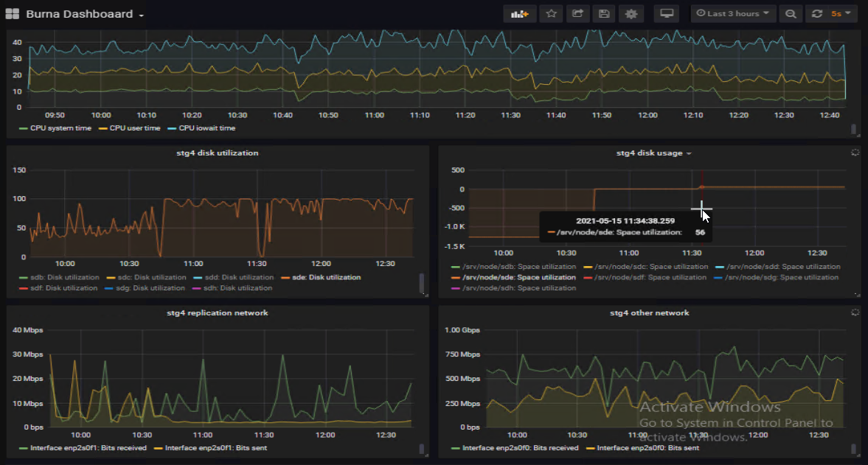Image resolution: width=868 pixels, height=465 pixels.
Task: Refresh the dashboard now
Action: point(816,14)
